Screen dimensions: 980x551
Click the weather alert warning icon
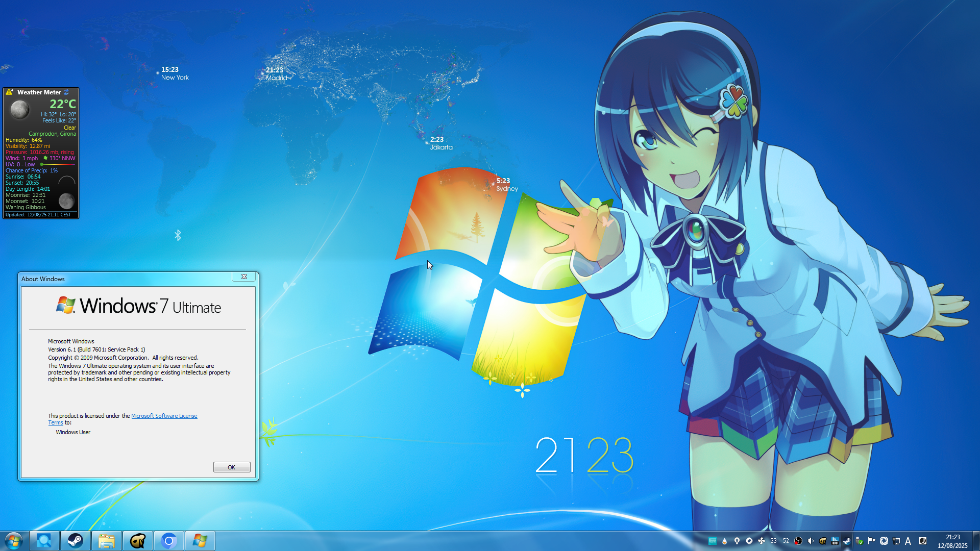click(9, 92)
